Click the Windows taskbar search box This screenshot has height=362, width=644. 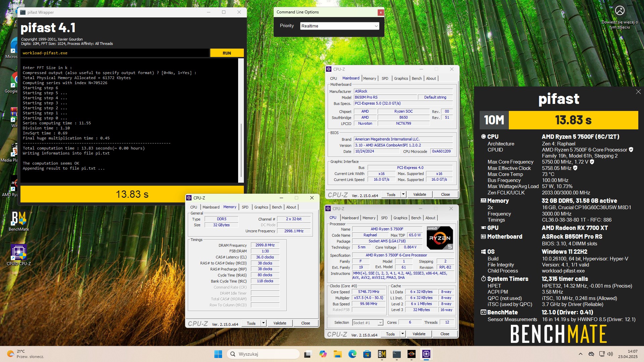point(263,354)
